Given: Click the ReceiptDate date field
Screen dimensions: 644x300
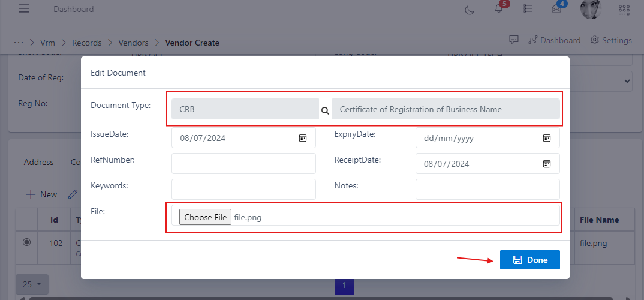Looking at the screenshot, I should coord(487,164).
